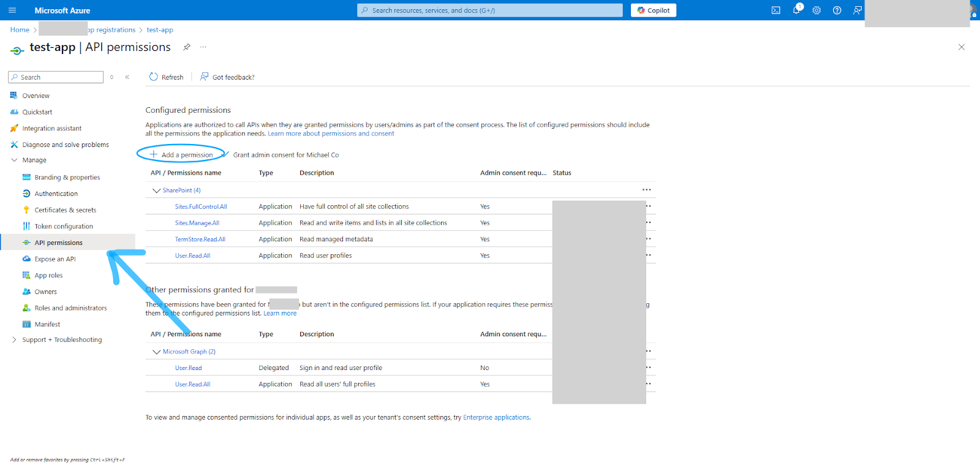Collapse the SharePoint (4) permissions group

click(x=157, y=191)
